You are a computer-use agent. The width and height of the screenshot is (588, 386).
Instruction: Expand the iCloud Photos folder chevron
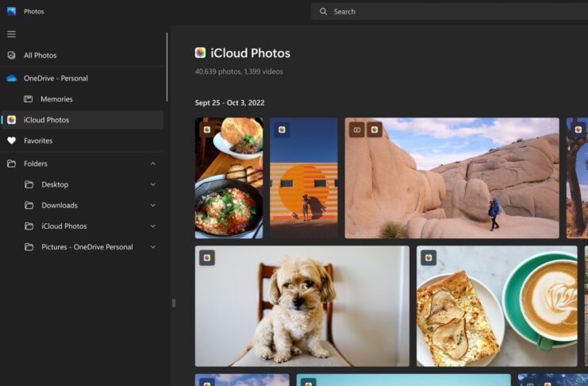(153, 226)
